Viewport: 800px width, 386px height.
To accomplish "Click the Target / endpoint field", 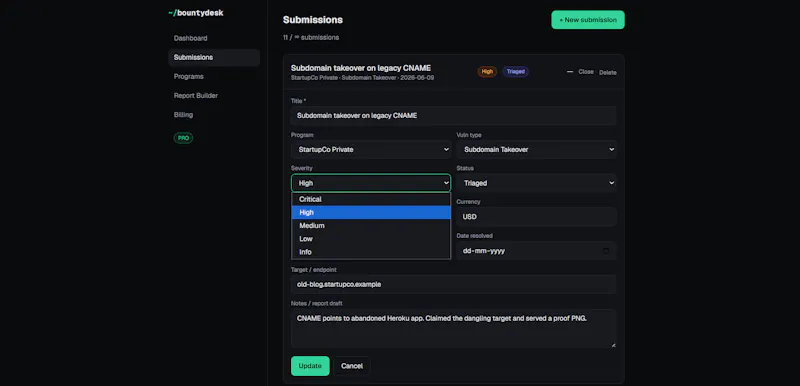I will [454, 284].
